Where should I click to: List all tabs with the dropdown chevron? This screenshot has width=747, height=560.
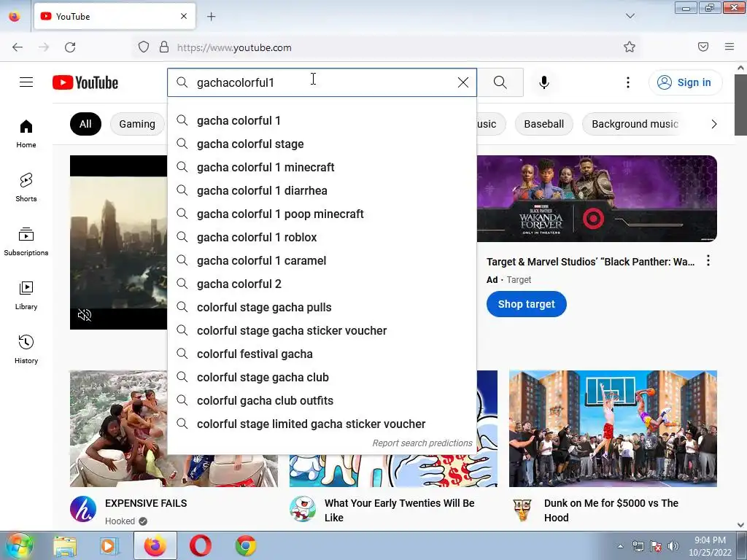[630, 16]
